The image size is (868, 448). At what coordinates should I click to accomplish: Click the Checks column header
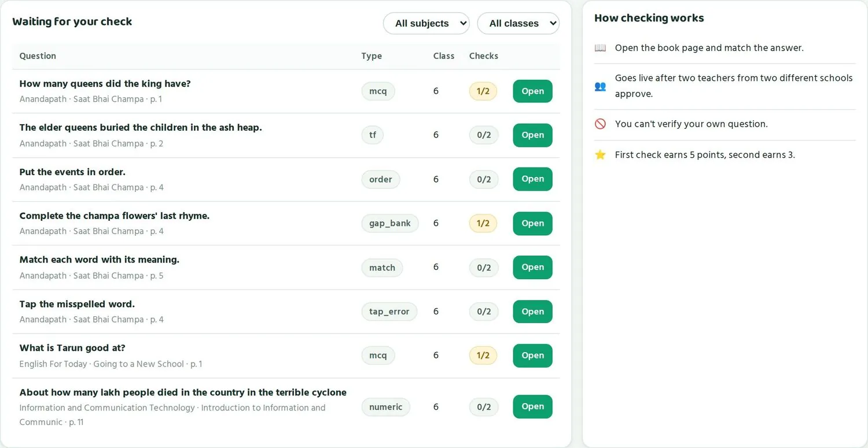484,56
